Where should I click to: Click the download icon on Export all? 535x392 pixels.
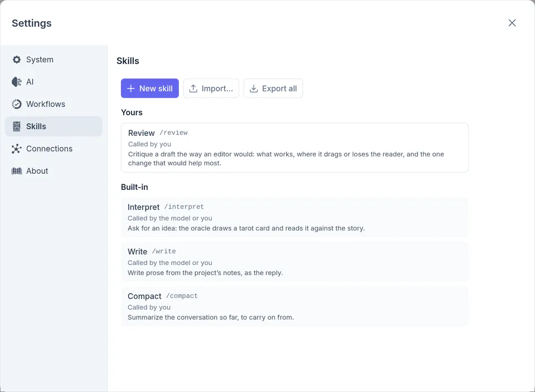pyautogui.click(x=254, y=89)
